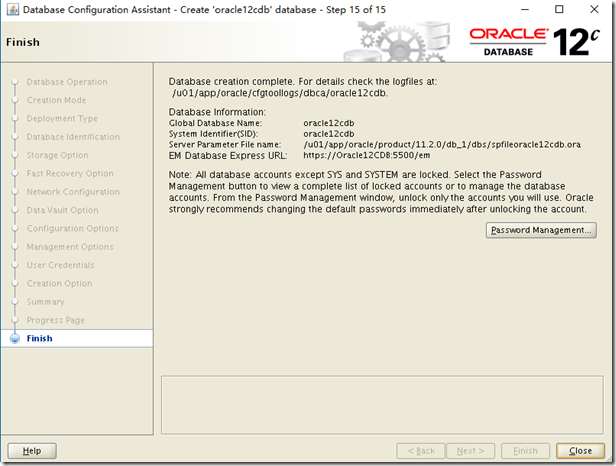Image resolution: width=616 pixels, height=466 pixels.
Task: Select the Fast Recovery Option step
Action: 70,173
